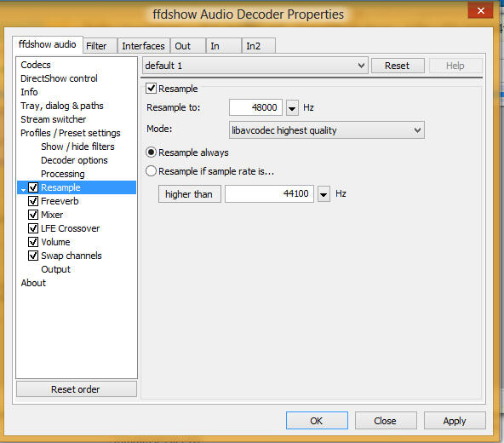Select Stream switcher in the tree
Screen dimensions: 504x443
click(x=53, y=119)
